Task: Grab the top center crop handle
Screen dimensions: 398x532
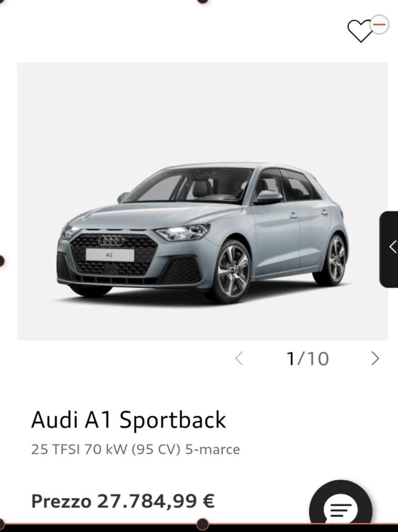Action: coord(203,1)
